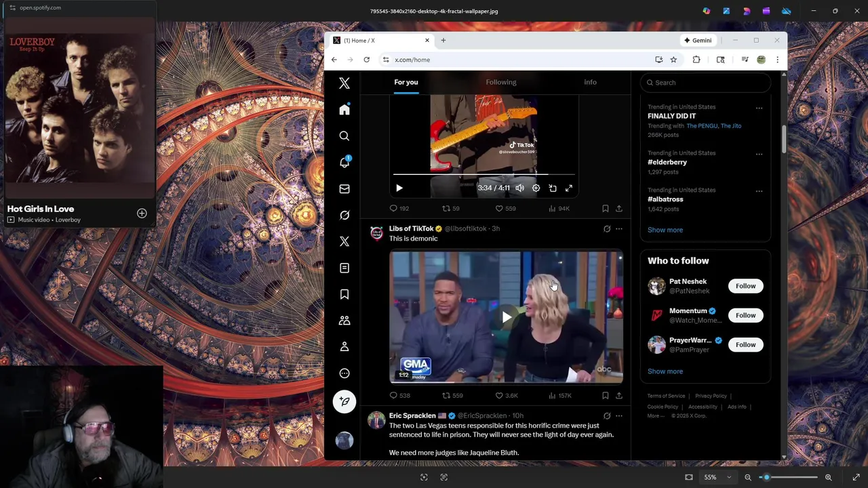The height and width of the screenshot is (488, 868).
Task: Reply to guitar video post with 192 replies
Action: 399,209
